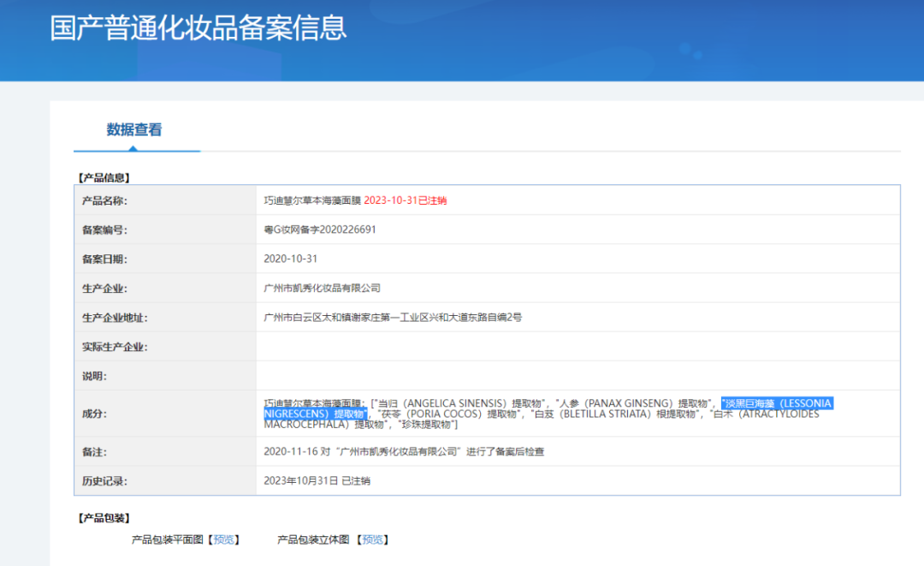The width and height of the screenshot is (924, 566).
Task: Click the 实际生产企业 field label
Action: 115,347
